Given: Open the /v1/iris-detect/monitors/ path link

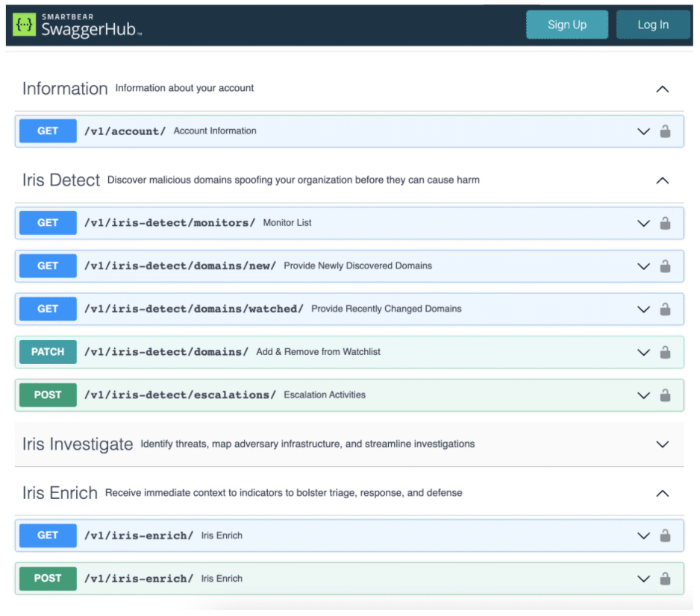Looking at the screenshot, I should [169, 222].
